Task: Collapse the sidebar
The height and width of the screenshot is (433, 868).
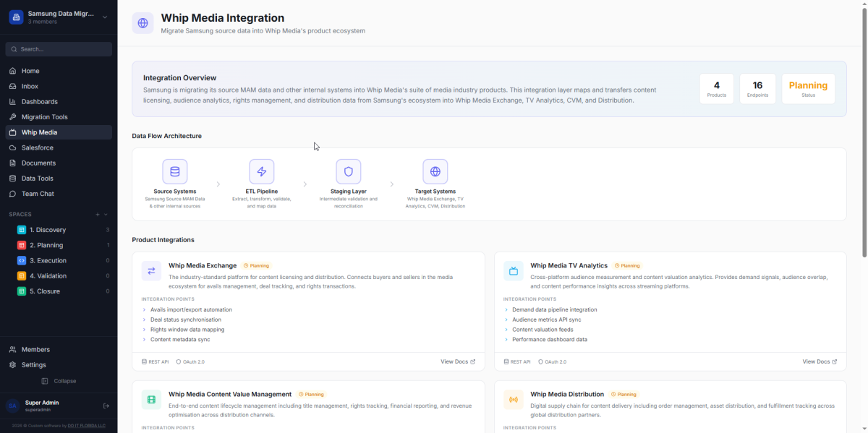Action: (59, 381)
